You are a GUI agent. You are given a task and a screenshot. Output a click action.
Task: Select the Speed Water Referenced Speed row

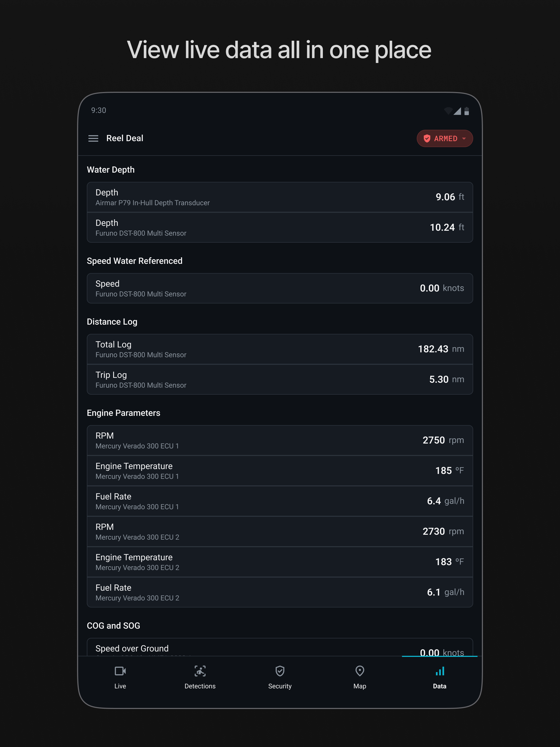[x=280, y=288]
